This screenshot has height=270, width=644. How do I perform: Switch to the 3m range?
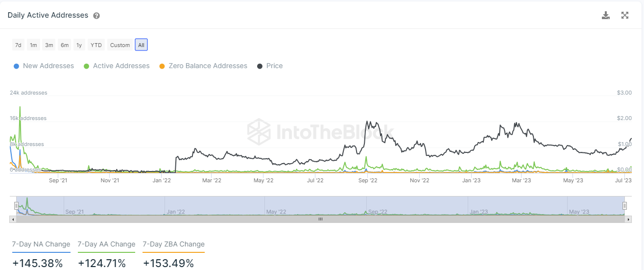tap(49, 45)
